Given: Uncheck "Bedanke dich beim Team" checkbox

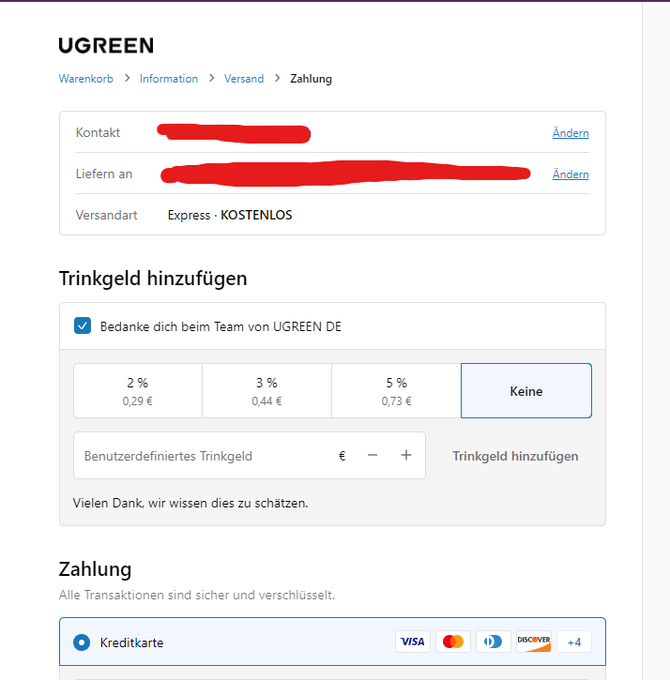Looking at the screenshot, I should [82, 326].
